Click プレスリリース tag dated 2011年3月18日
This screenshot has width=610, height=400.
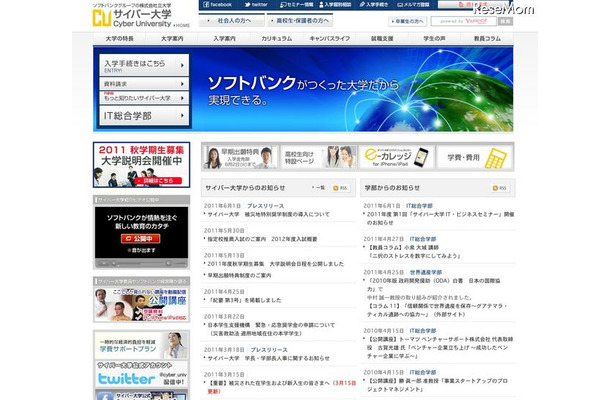click(x=269, y=350)
